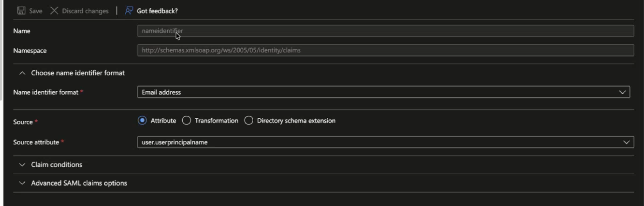The height and width of the screenshot is (206, 644).
Task: Click chevron of Name identifier format dropdown
Action: click(622, 92)
